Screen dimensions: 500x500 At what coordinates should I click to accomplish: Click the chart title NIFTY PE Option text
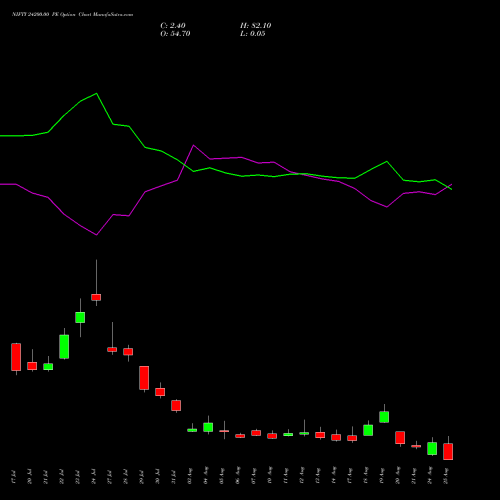pos(73,14)
